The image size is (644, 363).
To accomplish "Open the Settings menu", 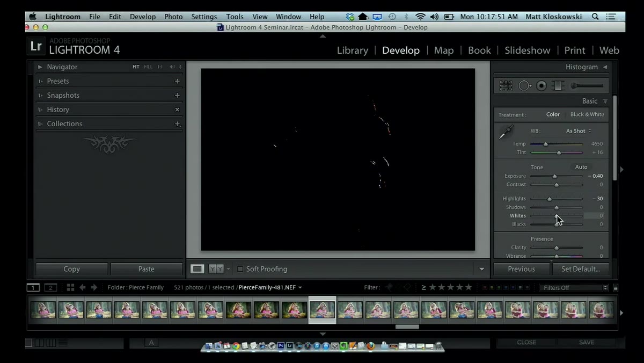I will (x=204, y=17).
